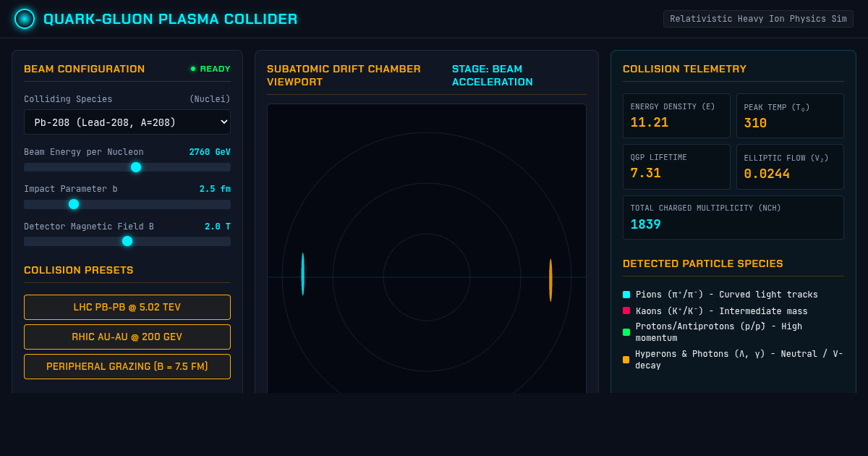Select the cyan beam nucleus in the viewport

coord(303,274)
